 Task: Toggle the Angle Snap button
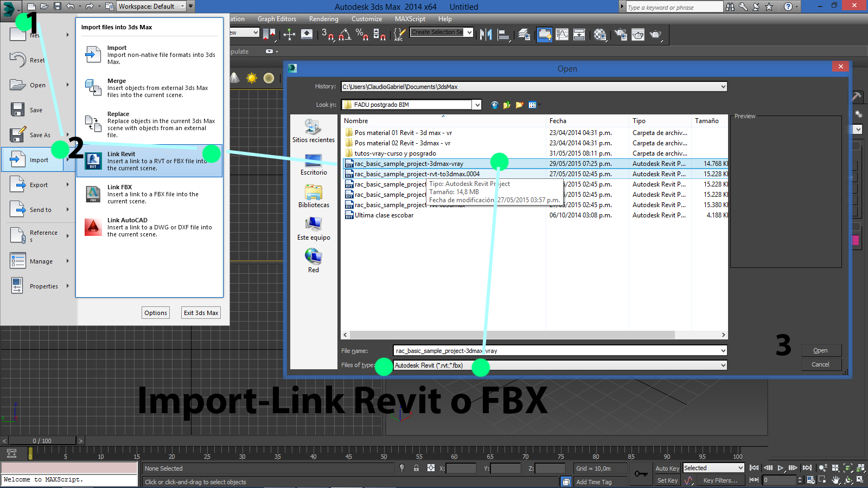(x=345, y=35)
